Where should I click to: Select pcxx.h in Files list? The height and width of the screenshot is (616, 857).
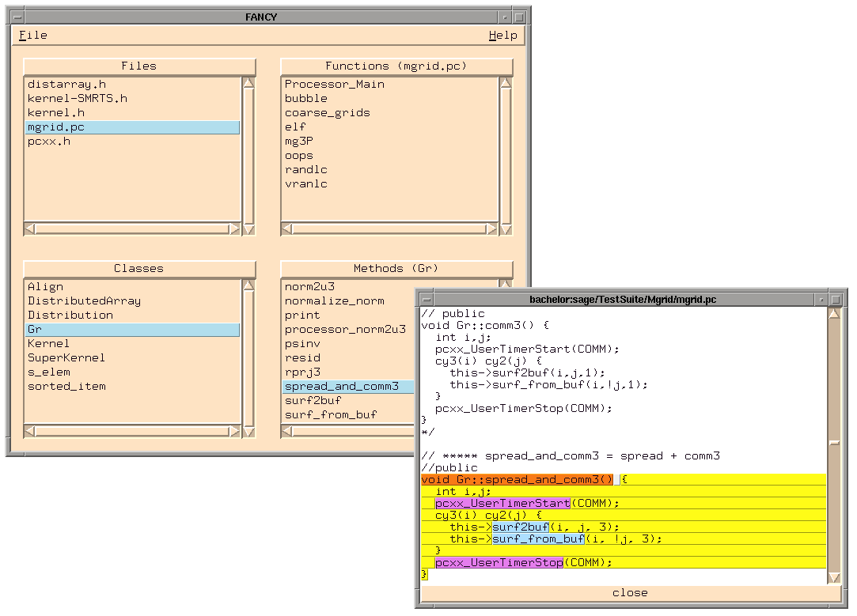[132, 142]
